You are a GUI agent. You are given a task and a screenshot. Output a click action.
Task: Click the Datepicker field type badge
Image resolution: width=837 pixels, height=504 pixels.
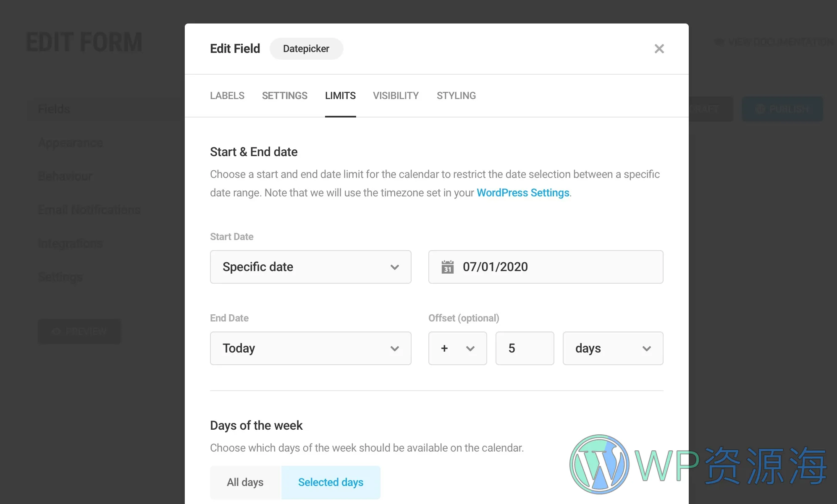[306, 49]
